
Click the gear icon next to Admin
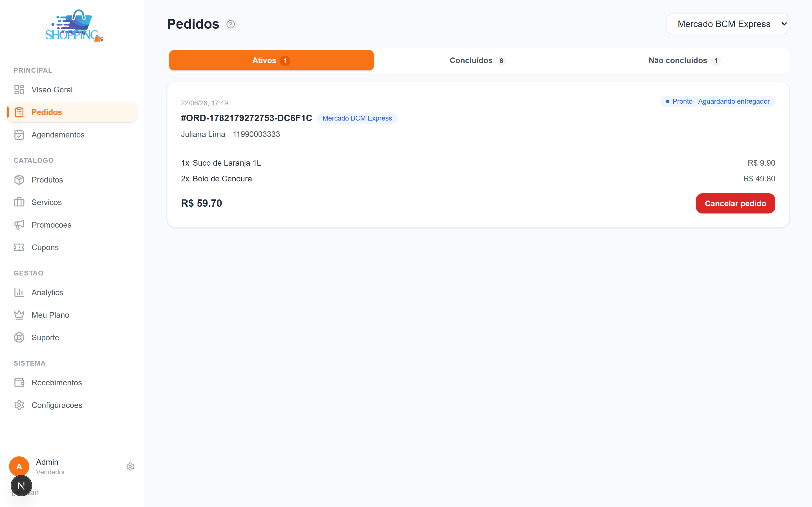(130, 466)
